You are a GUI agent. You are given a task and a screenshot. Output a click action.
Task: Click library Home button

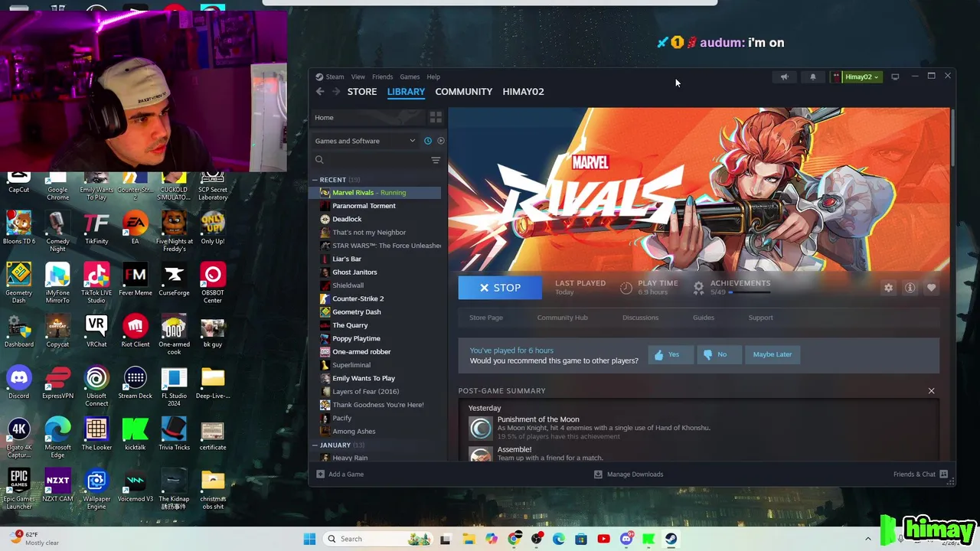(367, 117)
